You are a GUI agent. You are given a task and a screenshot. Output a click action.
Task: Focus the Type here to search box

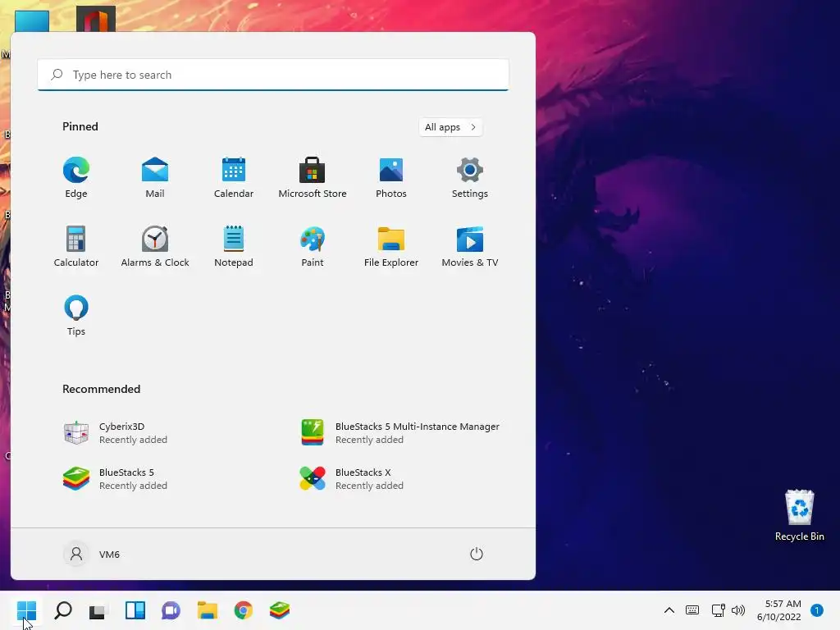[273, 75]
